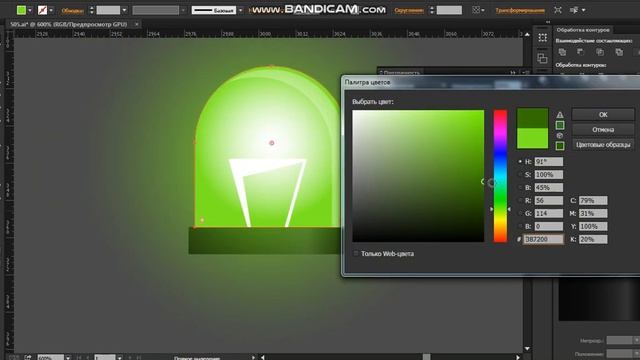Image resolution: width=640 pixels, height=360 pixels.
Task: Click the R field showing 56
Action: point(549,200)
